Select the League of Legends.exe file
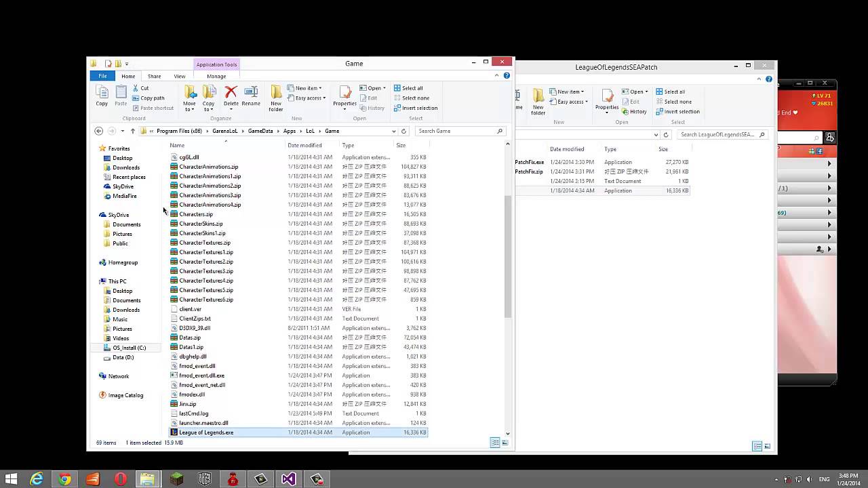This screenshot has width=868, height=488. tap(298, 432)
